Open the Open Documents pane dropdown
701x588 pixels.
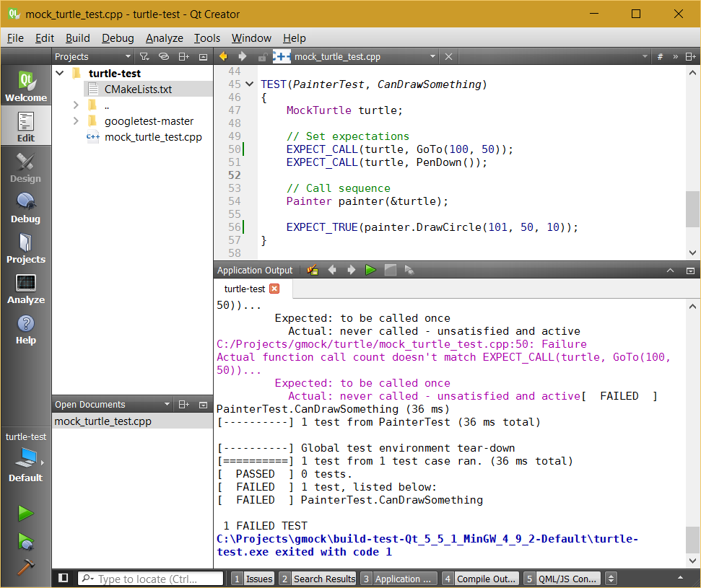[x=113, y=404]
